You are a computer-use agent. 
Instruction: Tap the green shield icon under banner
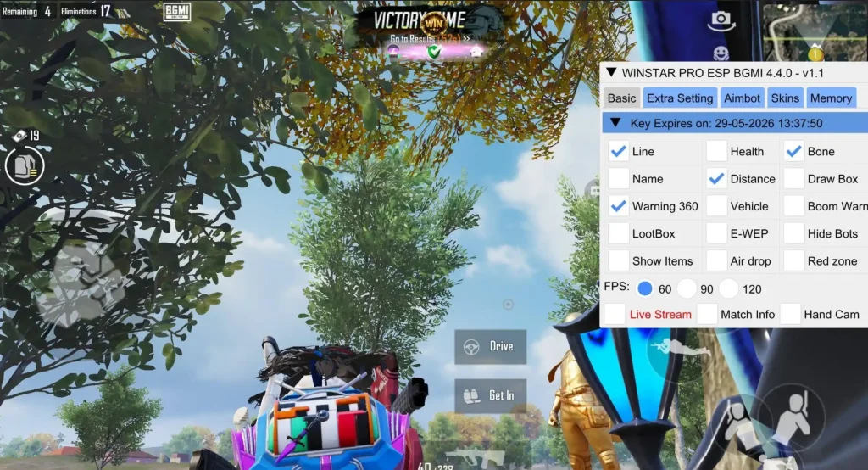coord(434,52)
